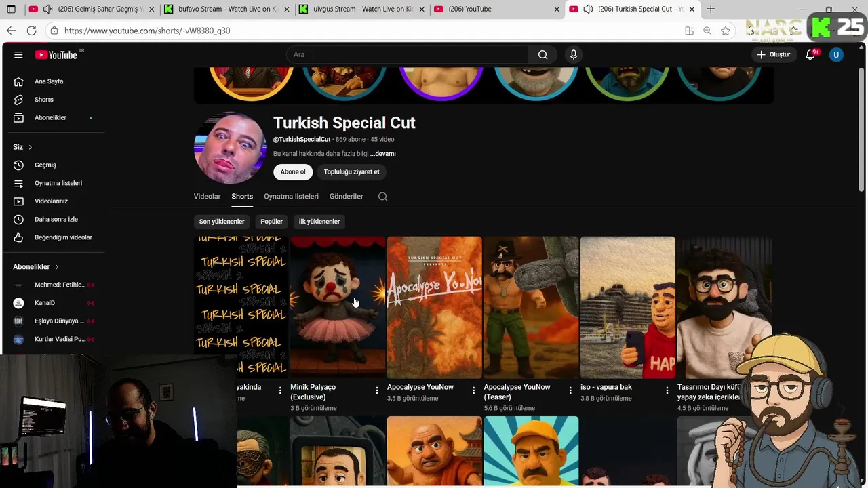The width and height of the screenshot is (868, 488).
Task: Open the Minik Palyaço short thumbnail
Action: [x=338, y=307]
